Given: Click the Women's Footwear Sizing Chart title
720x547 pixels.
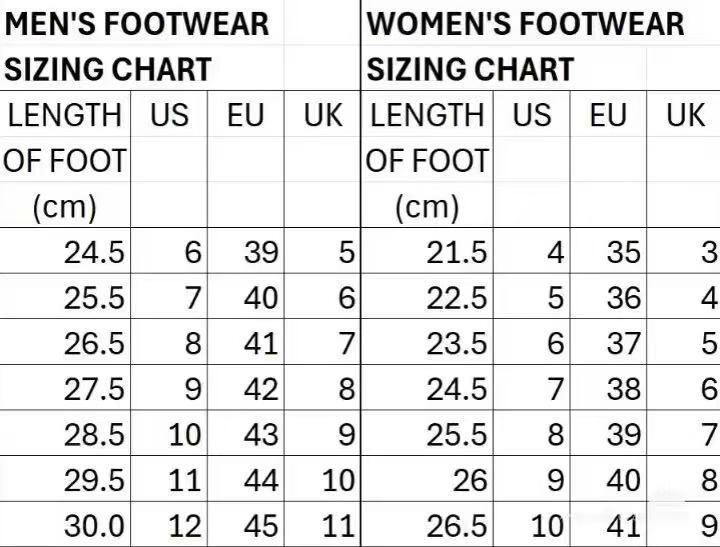Looking at the screenshot, I should click(x=526, y=46).
